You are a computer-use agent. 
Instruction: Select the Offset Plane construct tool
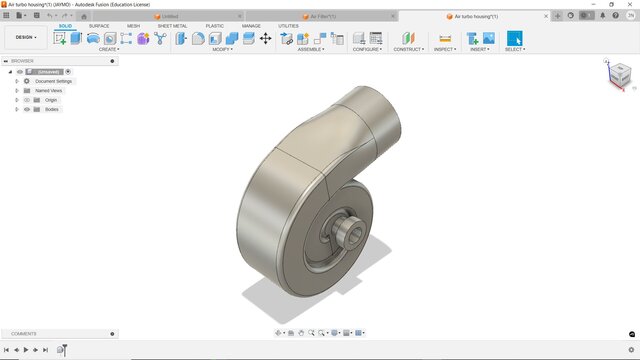click(408, 38)
